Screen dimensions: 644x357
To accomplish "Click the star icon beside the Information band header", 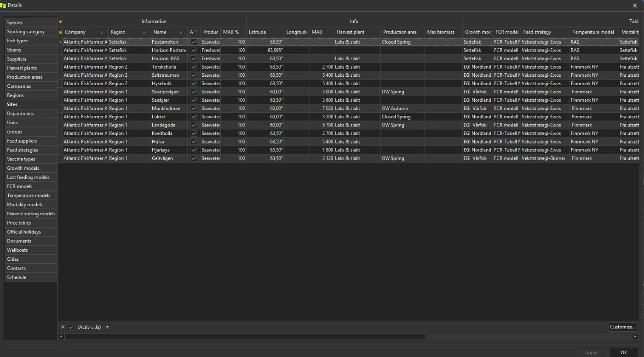I will click(x=60, y=22).
